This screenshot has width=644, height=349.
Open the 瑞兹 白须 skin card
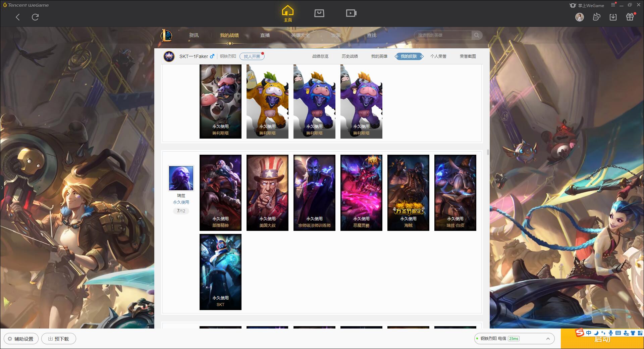(x=455, y=193)
